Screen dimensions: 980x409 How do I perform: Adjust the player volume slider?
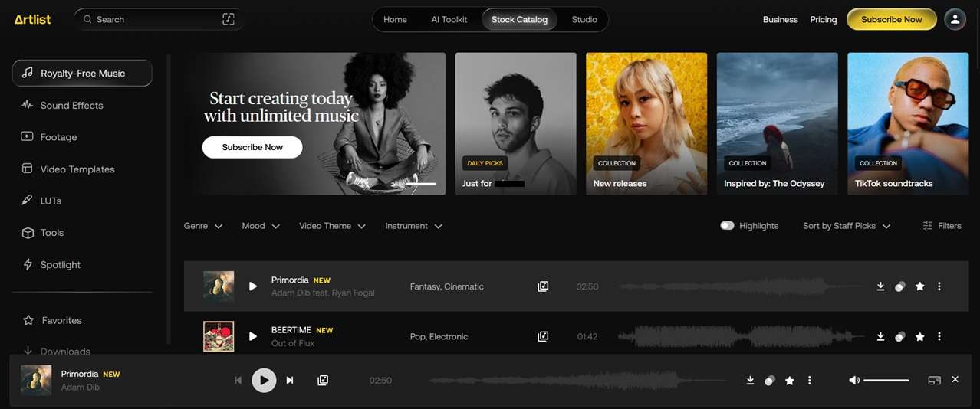(x=886, y=380)
